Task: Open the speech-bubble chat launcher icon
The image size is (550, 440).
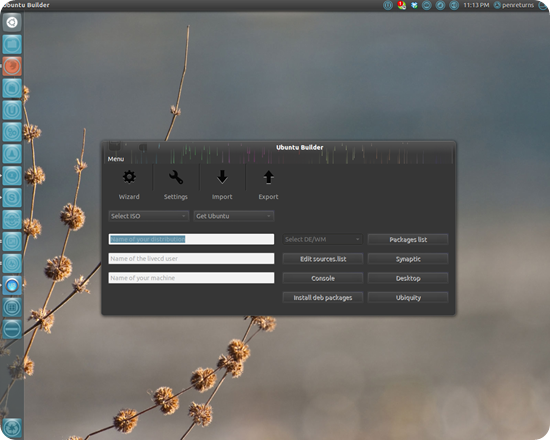Action: [x=12, y=176]
